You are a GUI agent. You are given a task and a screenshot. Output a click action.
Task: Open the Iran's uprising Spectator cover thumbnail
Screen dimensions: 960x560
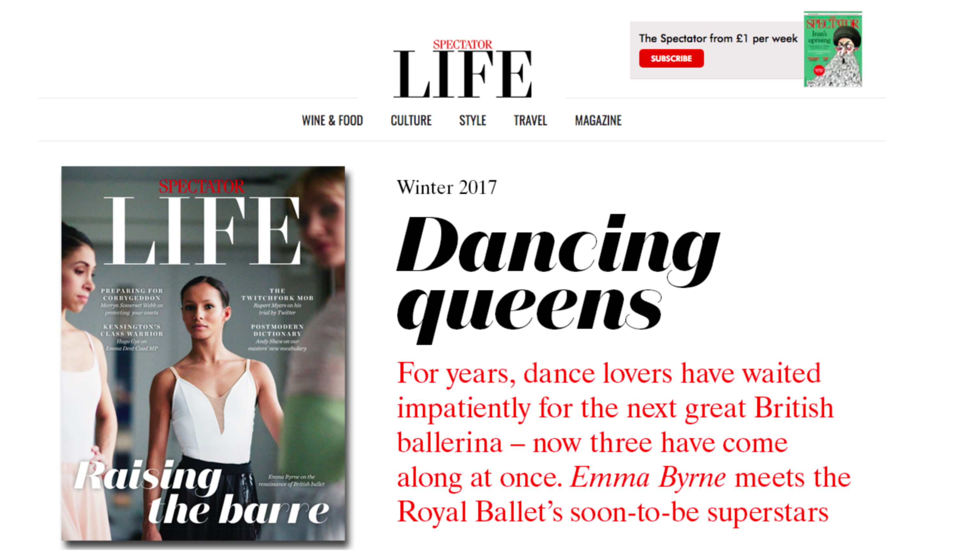(x=833, y=49)
